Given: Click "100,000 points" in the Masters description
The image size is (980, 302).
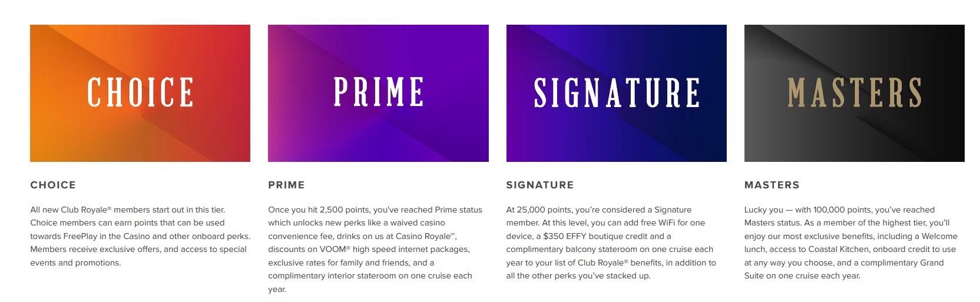Looking at the screenshot, I should (842, 210).
